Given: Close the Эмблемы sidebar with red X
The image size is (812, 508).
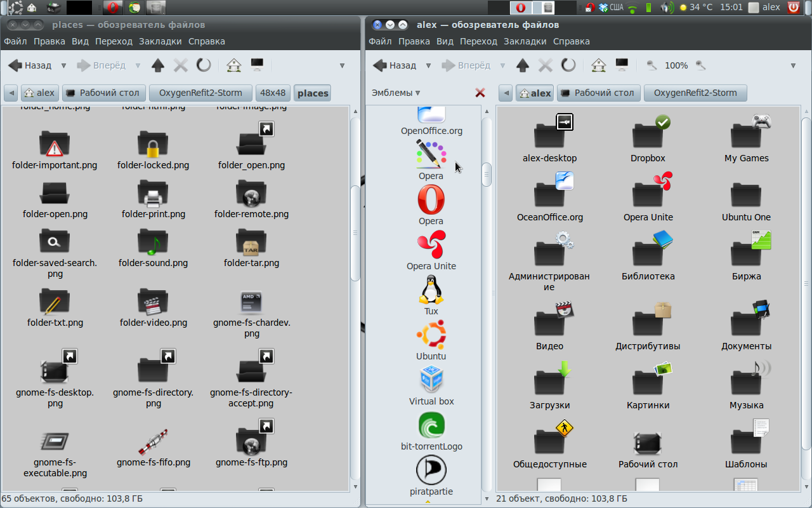Looking at the screenshot, I should click(480, 93).
